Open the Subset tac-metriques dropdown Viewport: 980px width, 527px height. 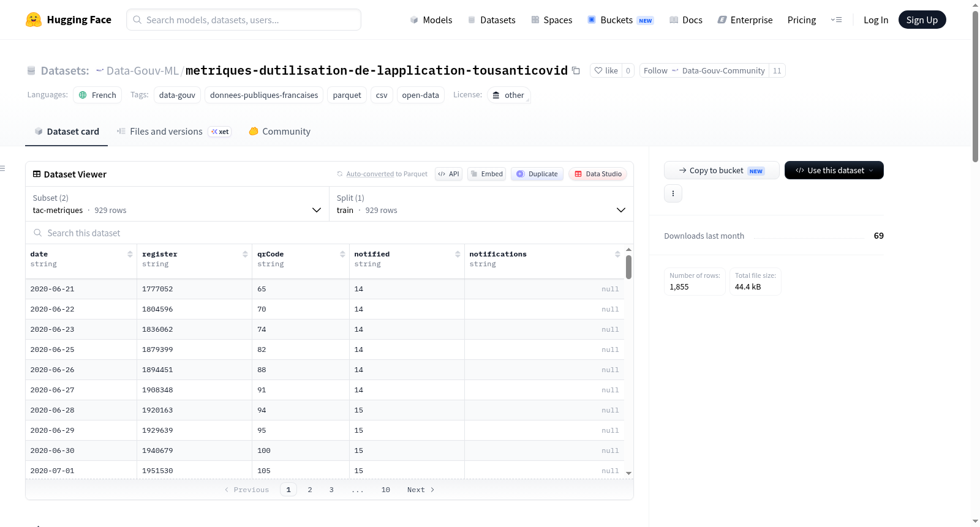click(177, 204)
